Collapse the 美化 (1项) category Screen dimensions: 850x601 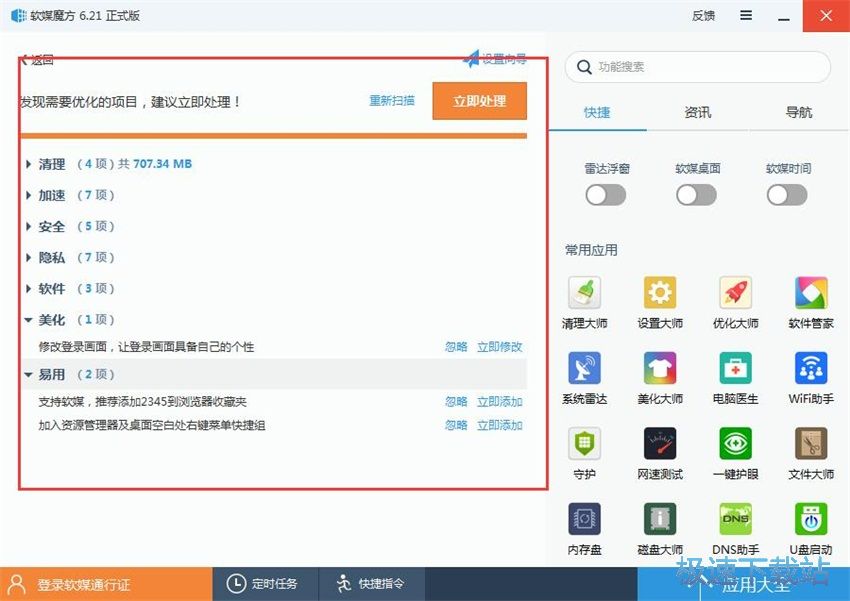(29, 320)
